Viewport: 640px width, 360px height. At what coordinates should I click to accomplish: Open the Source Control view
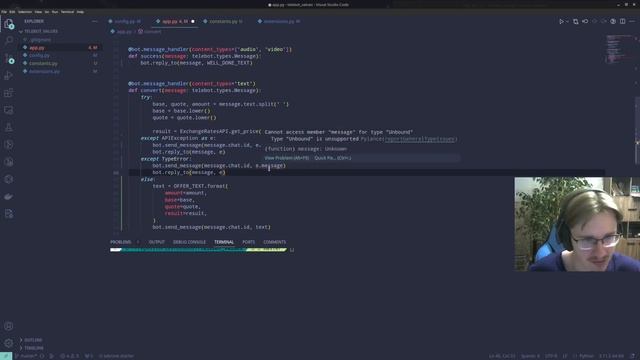pyautogui.click(x=9, y=58)
